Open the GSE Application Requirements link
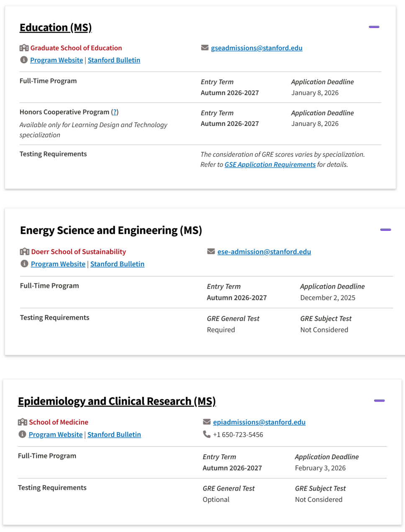The width and height of the screenshot is (405, 532). pyautogui.click(x=270, y=164)
